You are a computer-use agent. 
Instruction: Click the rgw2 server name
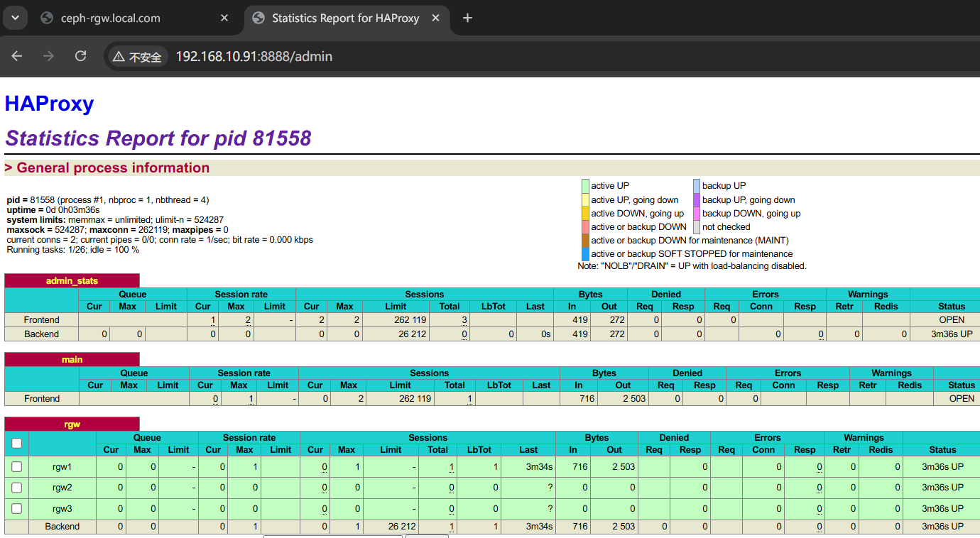[x=62, y=488]
